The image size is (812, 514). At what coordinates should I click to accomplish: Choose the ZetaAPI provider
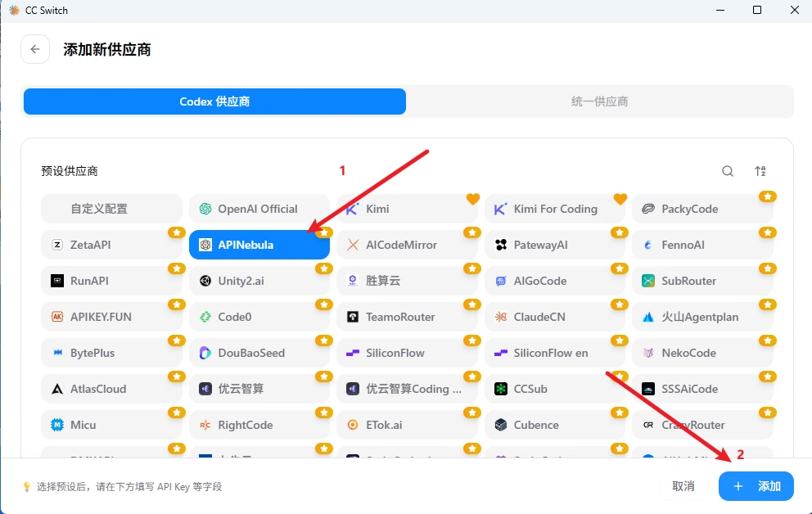(111, 245)
